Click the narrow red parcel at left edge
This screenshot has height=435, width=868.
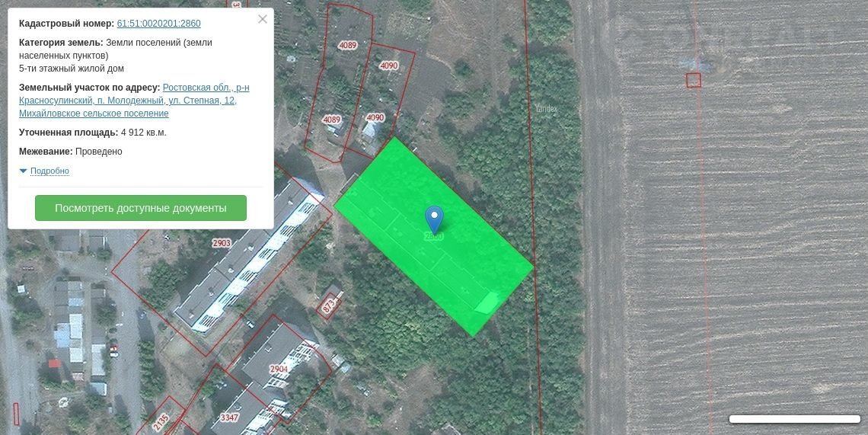[x=16, y=414]
